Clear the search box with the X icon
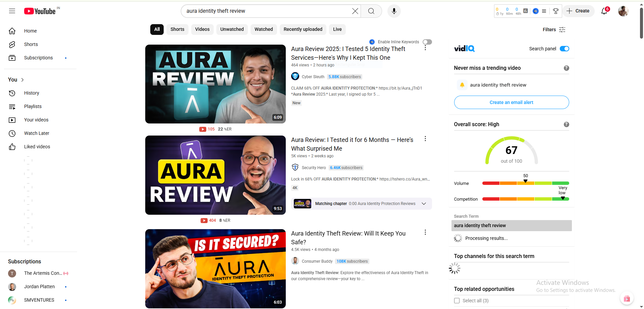The height and width of the screenshot is (309, 644). point(355,11)
